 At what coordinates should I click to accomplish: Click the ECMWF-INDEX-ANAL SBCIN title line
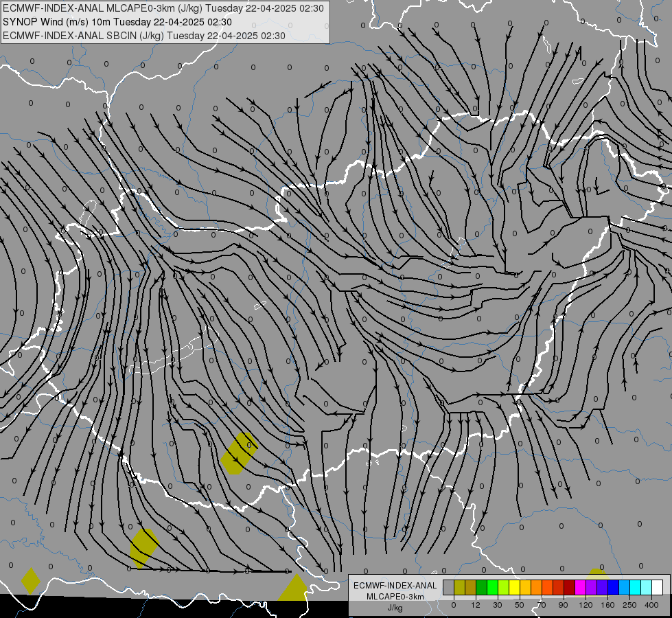(x=144, y=36)
